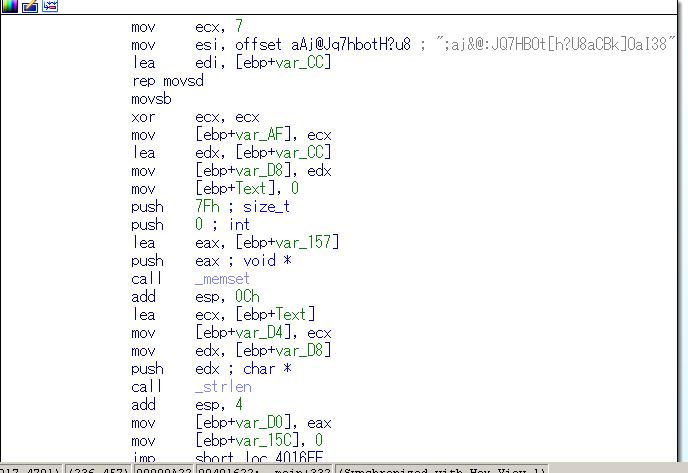Viewport: 688px width, 473px height.
Task: Click the 'rep movsd' instruction
Action: pyautogui.click(x=168, y=81)
